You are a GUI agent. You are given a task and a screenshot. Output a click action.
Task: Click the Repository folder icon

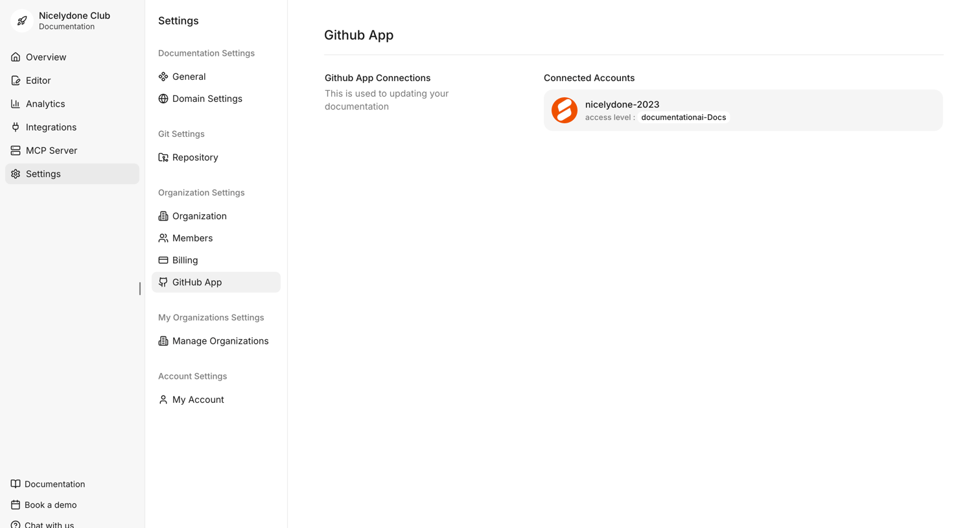(x=163, y=158)
